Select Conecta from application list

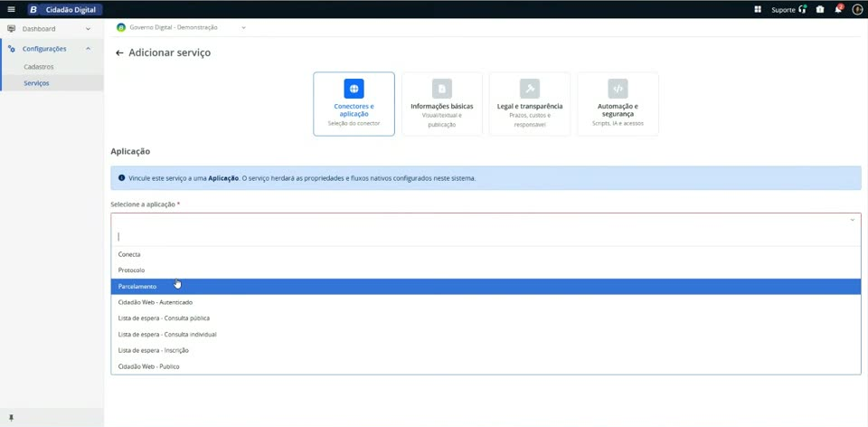[486, 255]
